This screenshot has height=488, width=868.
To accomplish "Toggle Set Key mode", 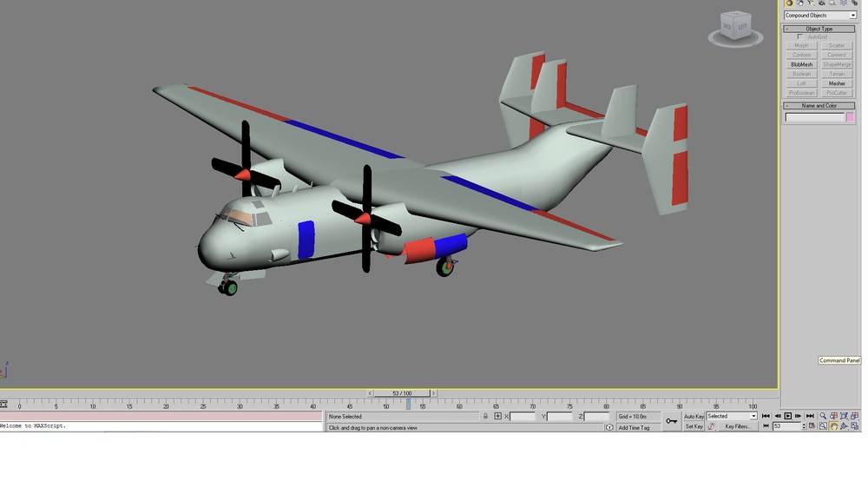I will pos(694,426).
